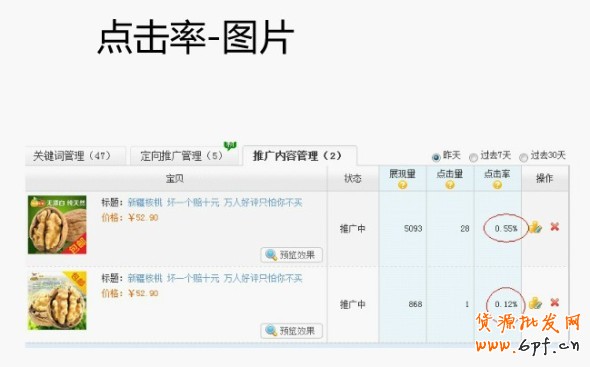Screen dimensions: 590x367
Task: Click edit icon for first walnut listing
Action: [535, 227]
